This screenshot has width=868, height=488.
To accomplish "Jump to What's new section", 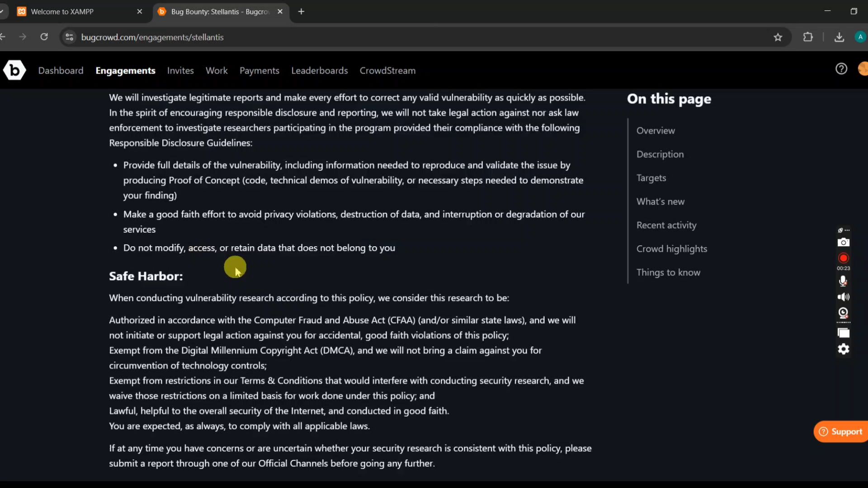I will pos(660,202).
